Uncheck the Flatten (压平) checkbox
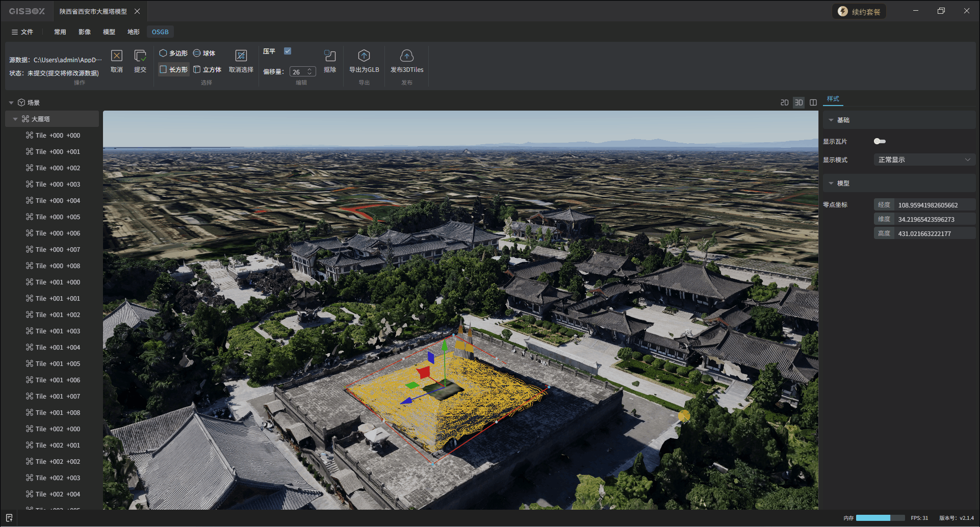The height and width of the screenshot is (527, 980). point(288,51)
